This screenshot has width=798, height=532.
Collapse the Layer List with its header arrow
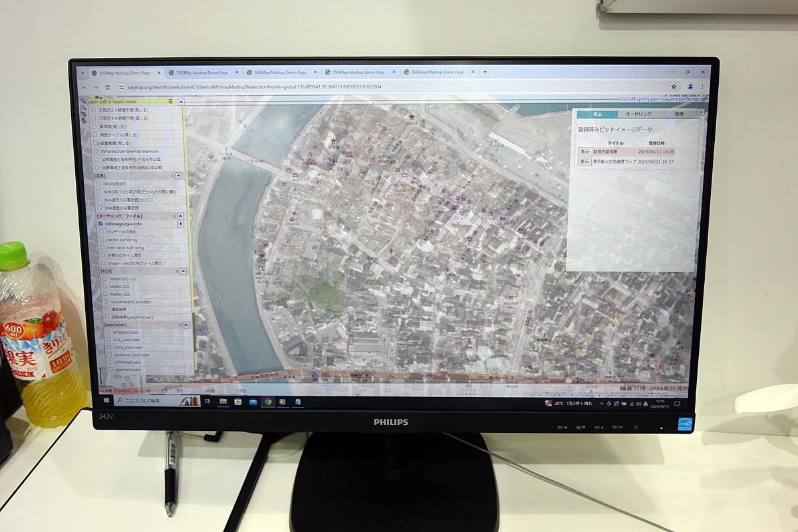180,101
